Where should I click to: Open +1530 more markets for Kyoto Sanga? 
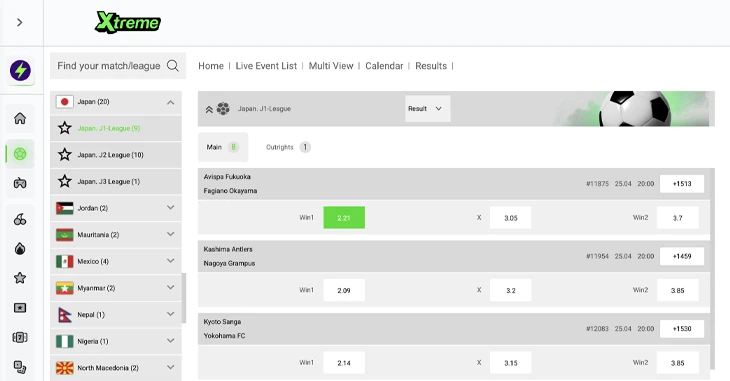[682, 329]
